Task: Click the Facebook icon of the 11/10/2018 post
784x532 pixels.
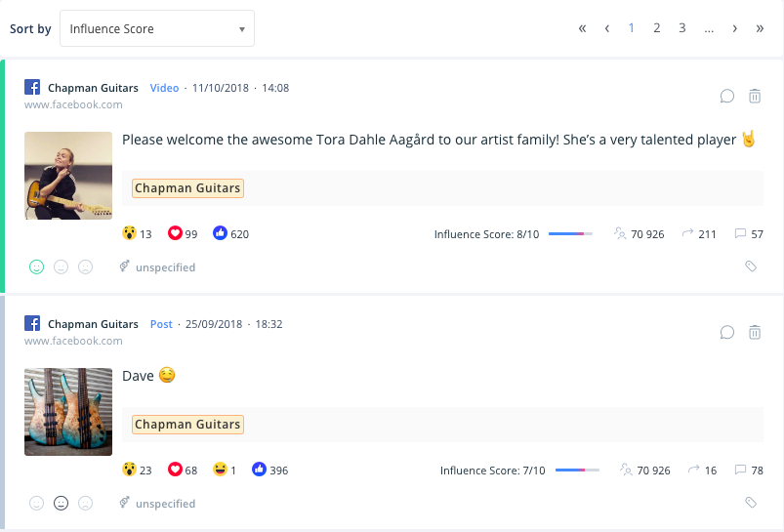Action: (x=32, y=88)
